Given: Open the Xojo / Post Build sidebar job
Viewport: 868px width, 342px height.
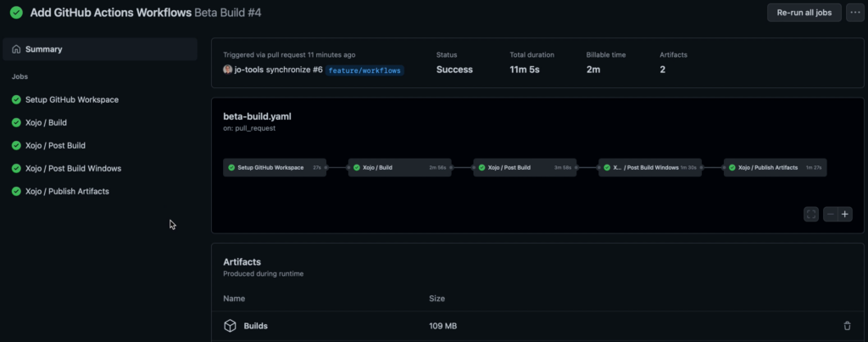Looking at the screenshot, I should (x=55, y=145).
